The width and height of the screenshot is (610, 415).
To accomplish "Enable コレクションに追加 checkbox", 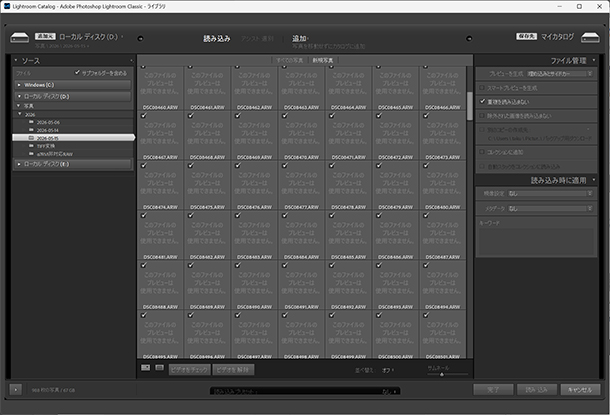I will 482,152.
